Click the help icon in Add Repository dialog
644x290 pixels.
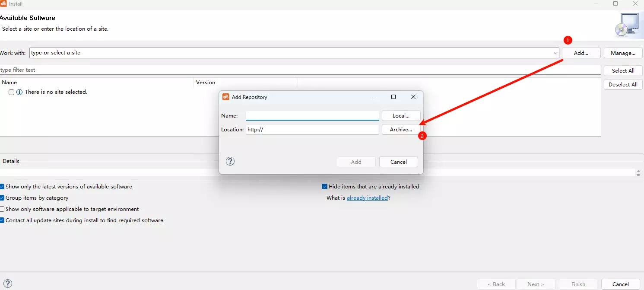click(230, 161)
